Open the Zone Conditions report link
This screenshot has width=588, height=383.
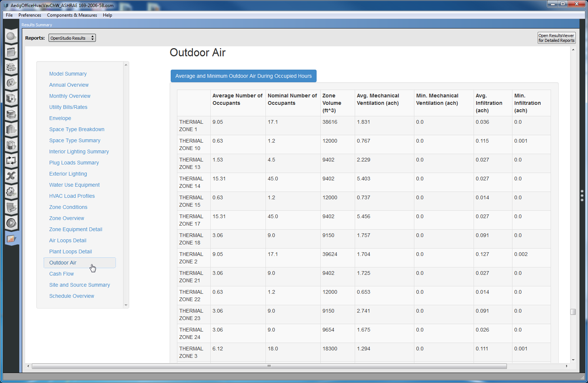68,207
